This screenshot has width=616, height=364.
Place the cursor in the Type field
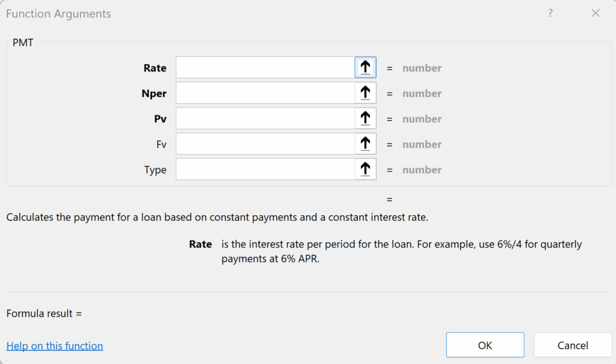pyautogui.click(x=265, y=170)
